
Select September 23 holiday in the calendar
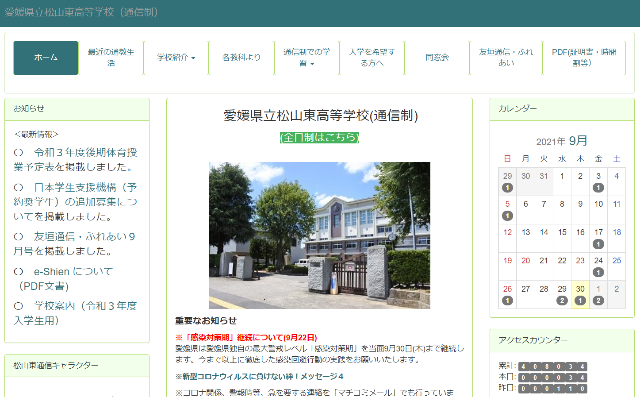[x=580, y=260]
